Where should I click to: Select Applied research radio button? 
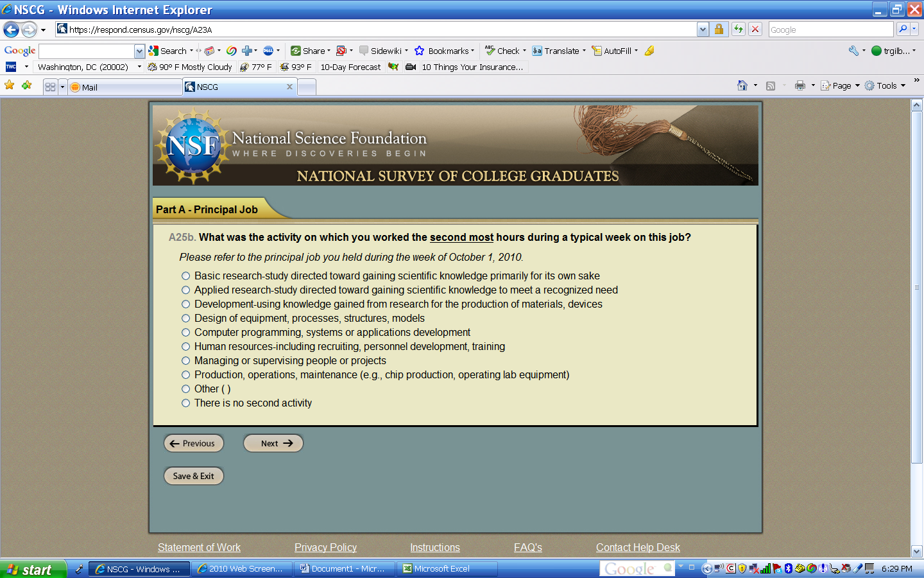185,290
